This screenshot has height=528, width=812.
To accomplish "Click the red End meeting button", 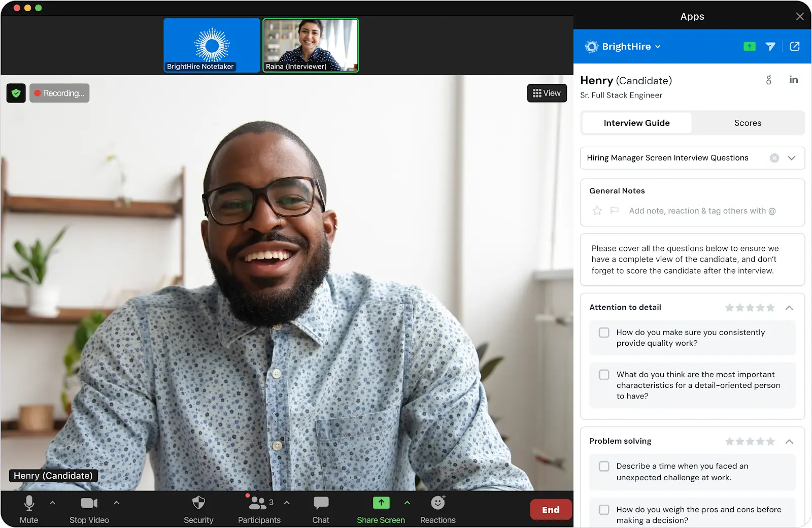I will point(551,510).
